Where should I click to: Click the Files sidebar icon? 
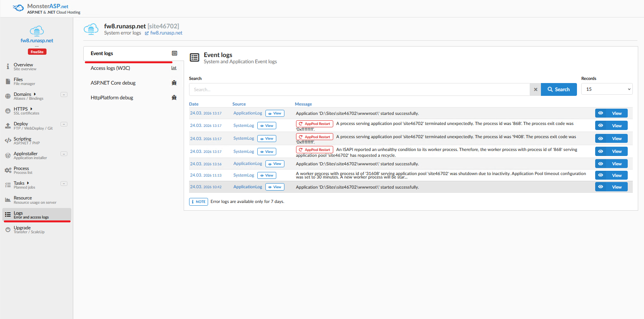pos(8,81)
